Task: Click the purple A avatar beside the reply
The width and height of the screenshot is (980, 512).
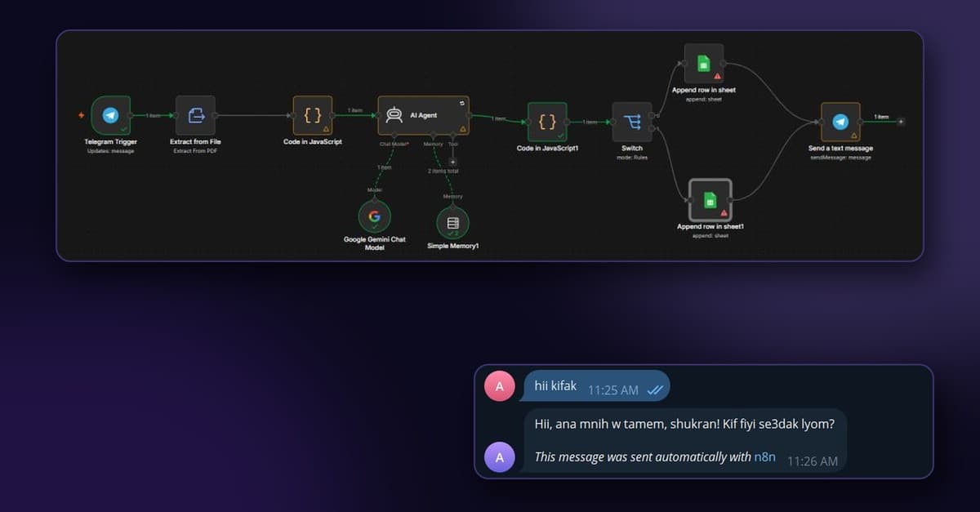Action: [x=500, y=457]
